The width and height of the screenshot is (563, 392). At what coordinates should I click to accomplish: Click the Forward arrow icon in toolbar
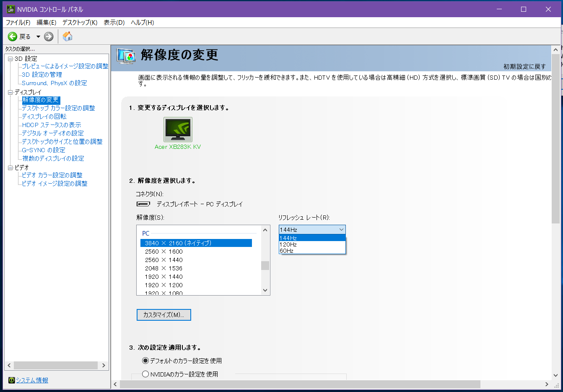[x=49, y=36]
